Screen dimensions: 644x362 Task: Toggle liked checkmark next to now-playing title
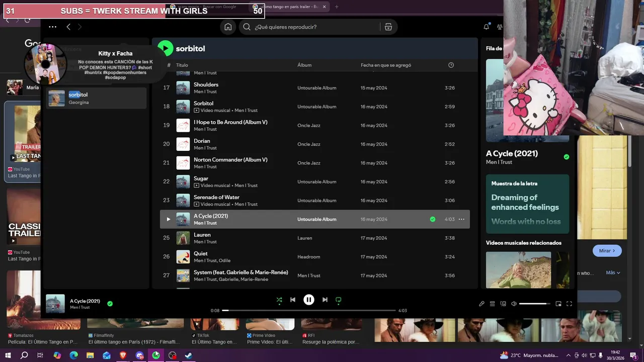[x=110, y=304]
